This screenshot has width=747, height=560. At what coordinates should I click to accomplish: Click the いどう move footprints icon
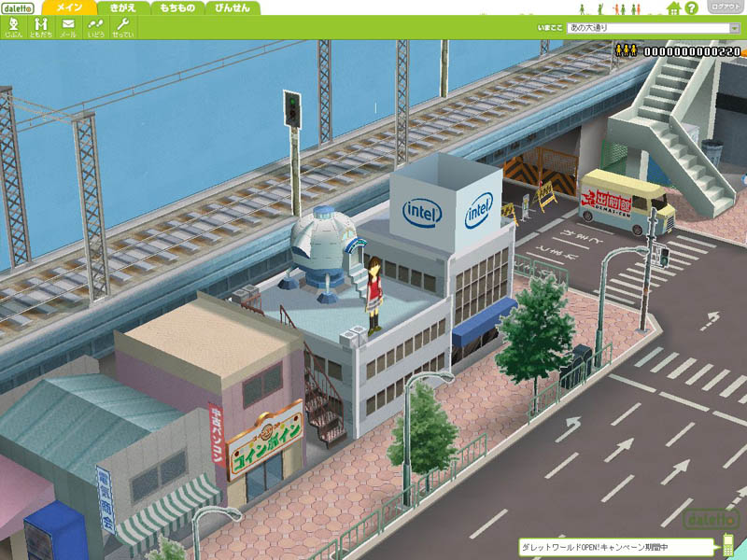click(x=96, y=27)
